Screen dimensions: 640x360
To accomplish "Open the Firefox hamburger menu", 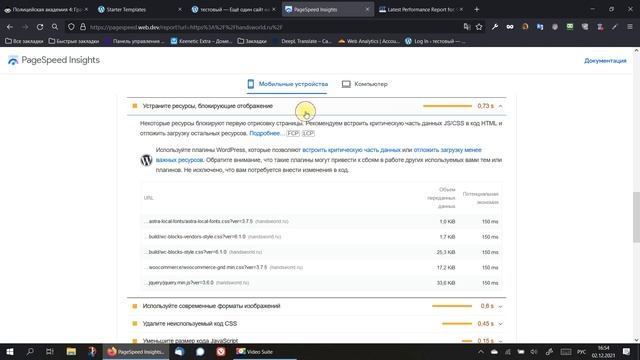I will 630,27.
